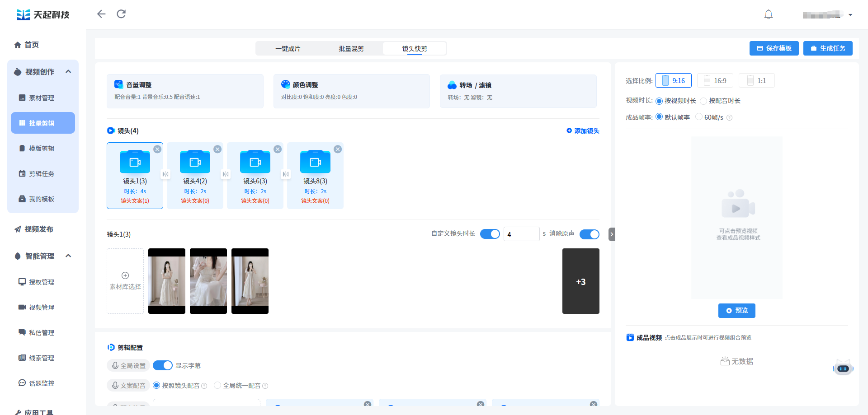Open the user account dropdown arrow
Screen dimensions: 868x415
pyautogui.click(x=850, y=15)
